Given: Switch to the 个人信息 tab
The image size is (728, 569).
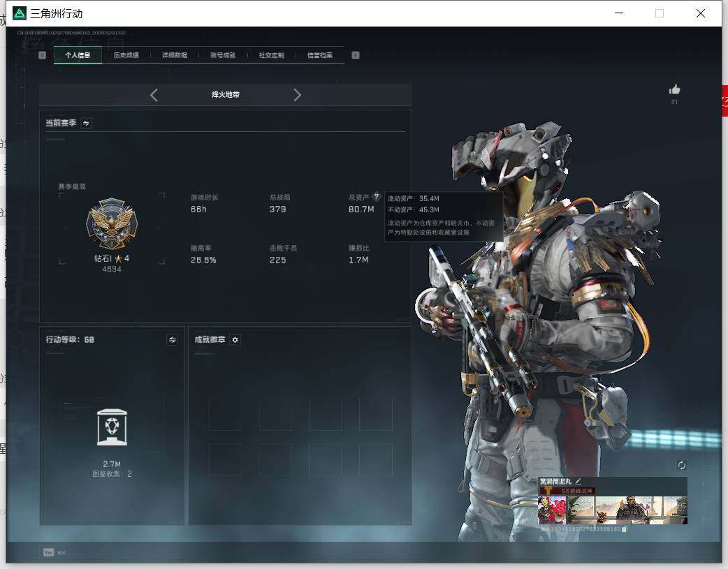Looking at the screenshot, I should click(78, 55).
